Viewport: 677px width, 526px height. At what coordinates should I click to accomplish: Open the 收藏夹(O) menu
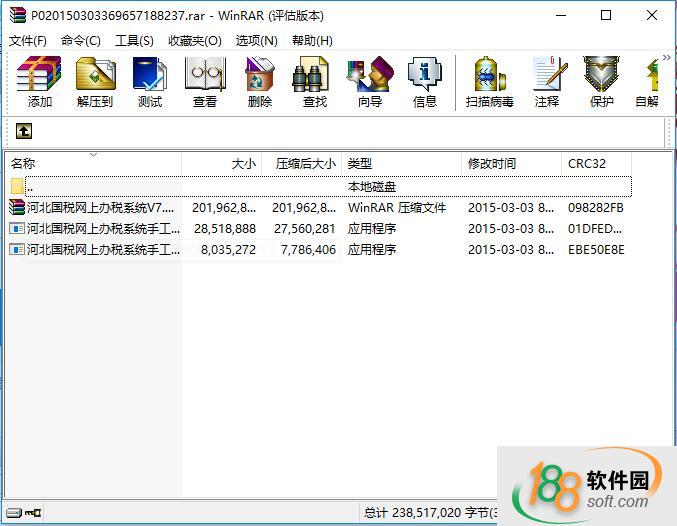pos(194,41)
